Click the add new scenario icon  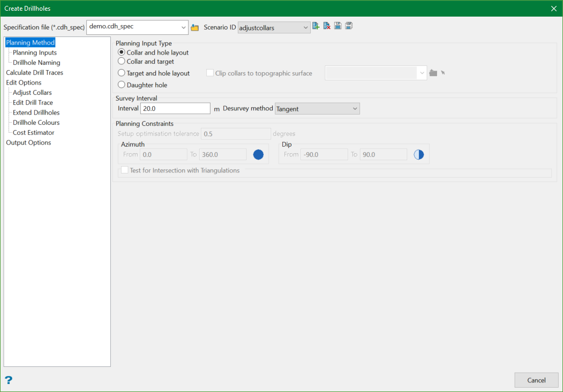coord(316,26)
